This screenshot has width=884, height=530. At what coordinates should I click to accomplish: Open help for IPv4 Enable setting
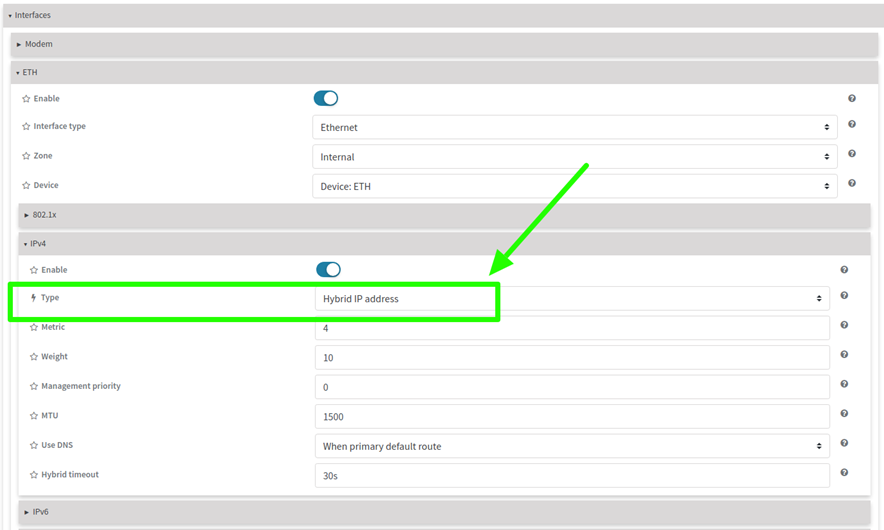(x=844, y=270)
